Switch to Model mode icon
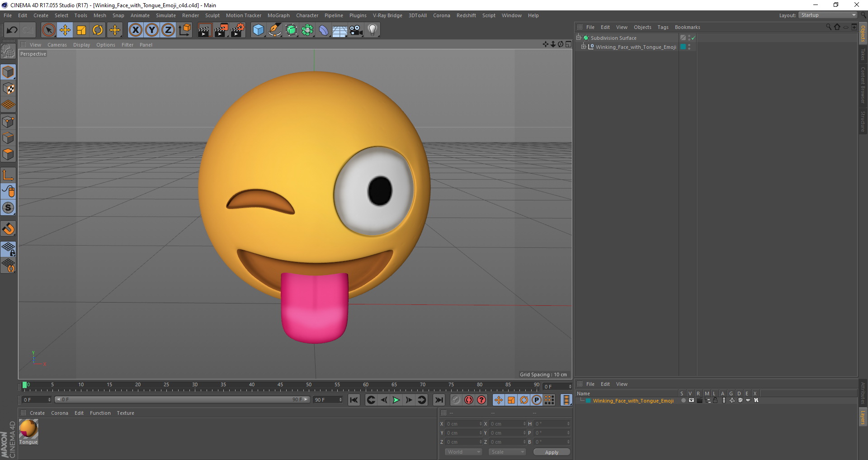Image resolution: width=868 pixels, height=460 pixels. (x=8, y=72)
